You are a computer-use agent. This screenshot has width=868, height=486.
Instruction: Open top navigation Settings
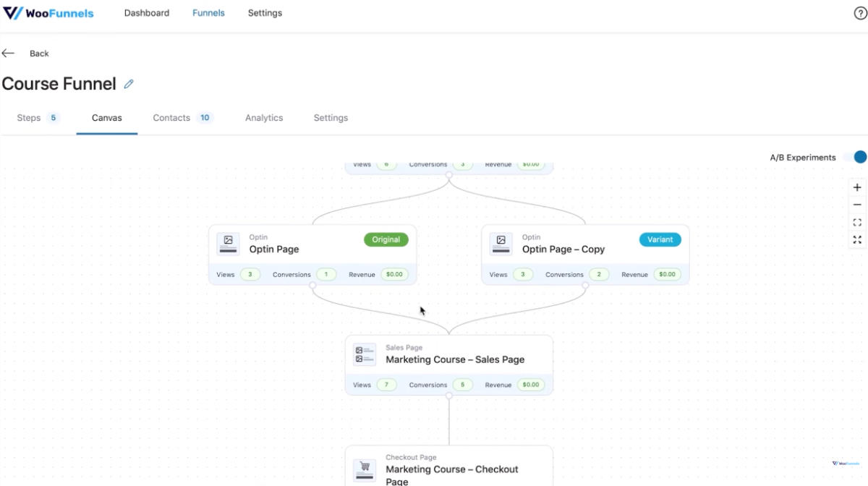coord(265,13)
